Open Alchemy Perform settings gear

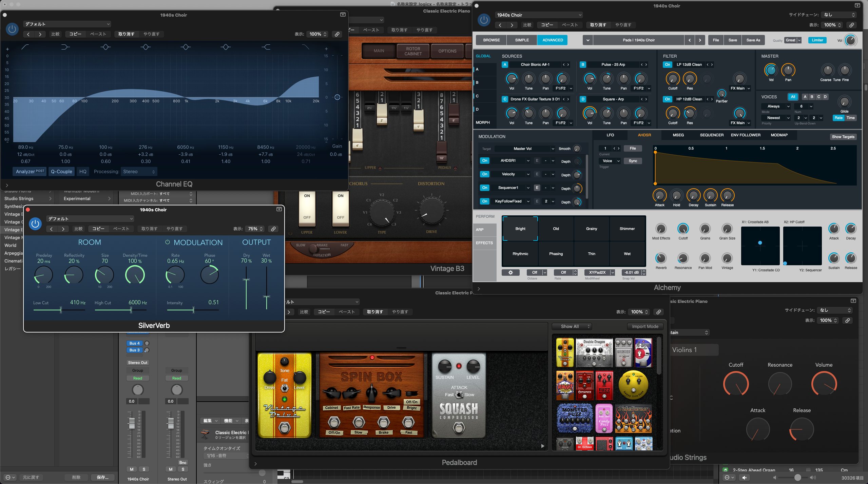[510, 272]
